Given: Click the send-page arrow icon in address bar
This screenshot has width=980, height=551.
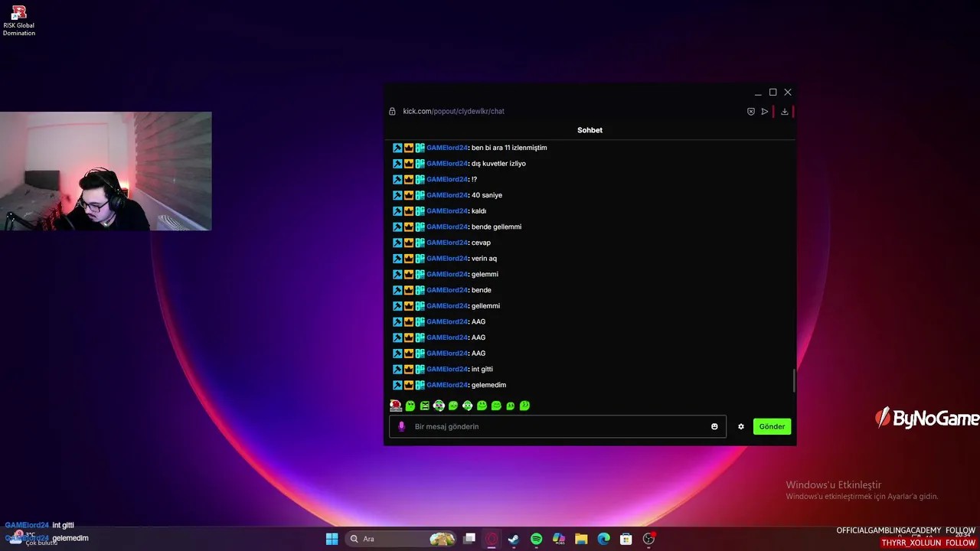Looking at the screenshot, I should (764, 111).
